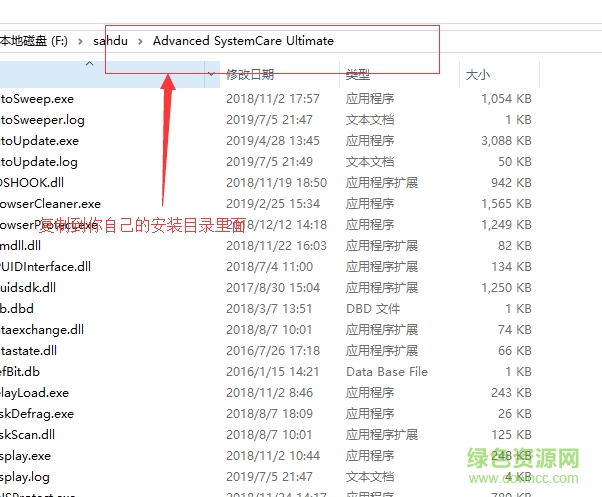602x497 pixels.
Task: Click size 125 KB
Action: tap(512, 434)
